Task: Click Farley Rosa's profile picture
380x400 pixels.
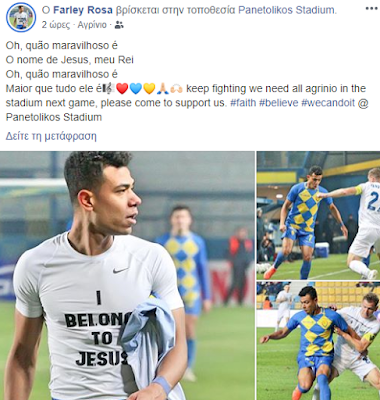Action: [x=21, y=17]
